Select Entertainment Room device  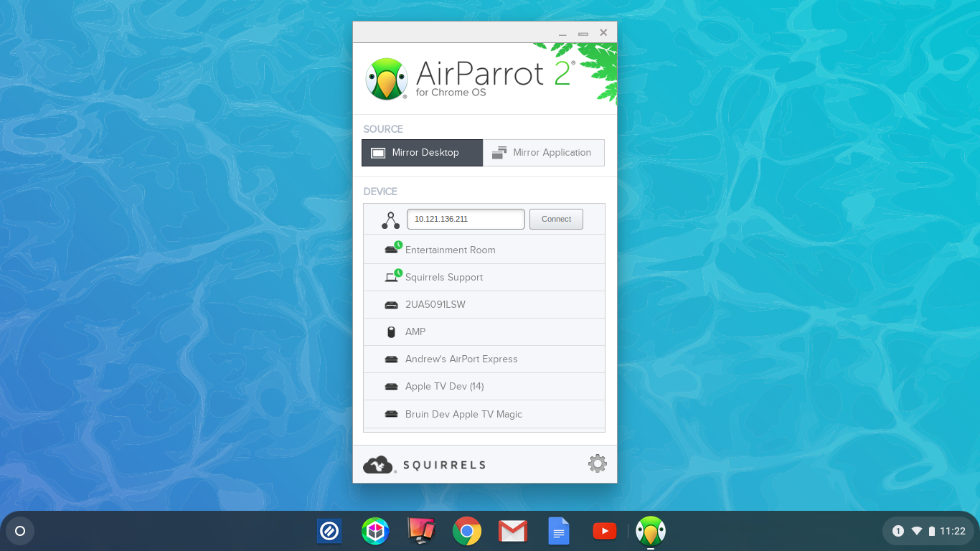click(x=484, y=250)
